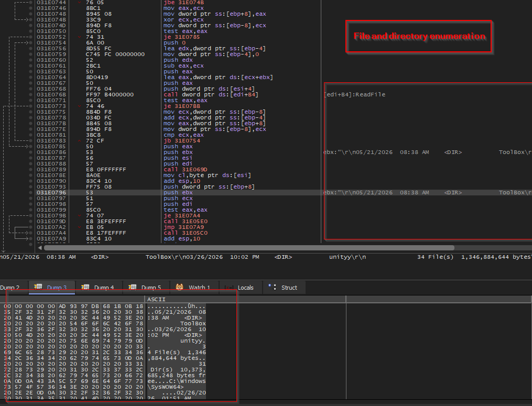Image resolution: width=532 pixels, height=406 pixels.
Task: Click the Locals tab variable icon
Action: click(x=229, y=288)
